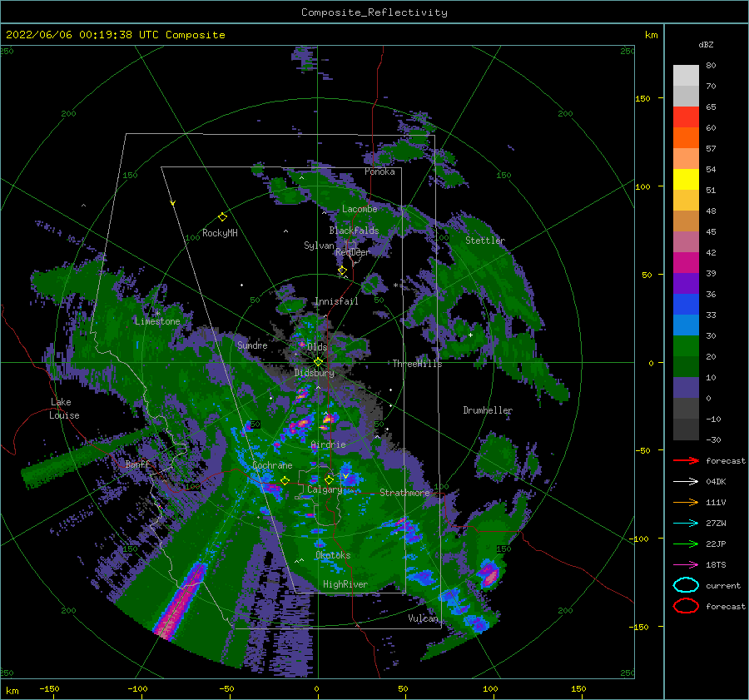Click the green 22JP arrow icon
The height and width of the screenshot is (700, 749).
[686, 544]
